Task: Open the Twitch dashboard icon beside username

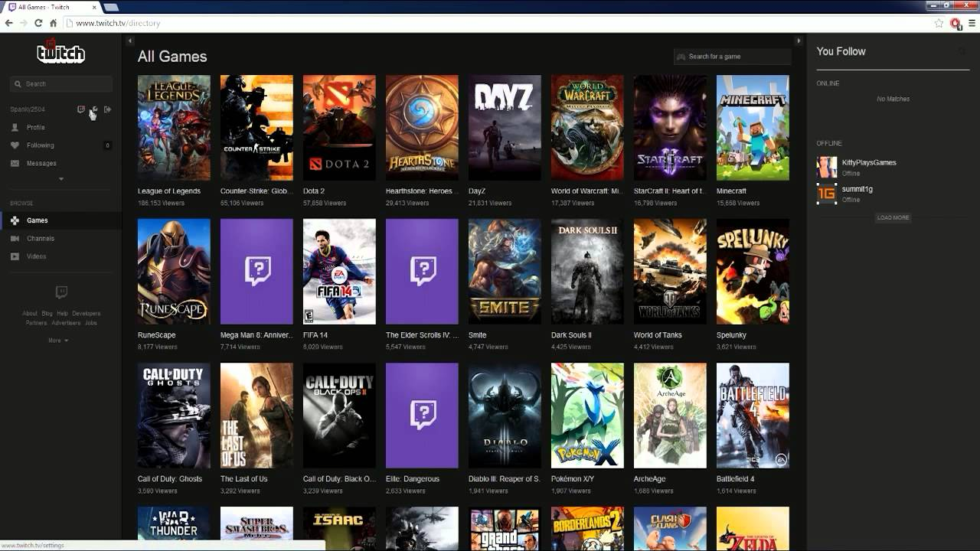Action: coord(81,109)
